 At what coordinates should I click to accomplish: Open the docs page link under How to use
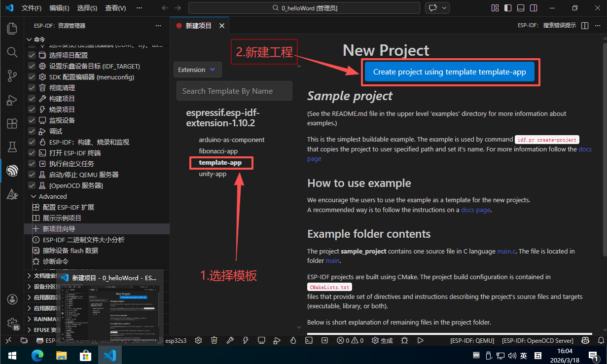pos(476,210)
